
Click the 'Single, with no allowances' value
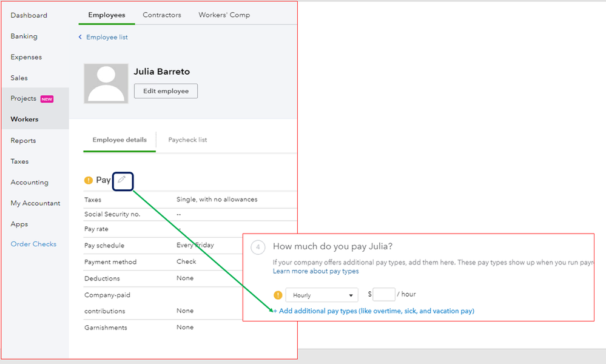click(217, 200)
